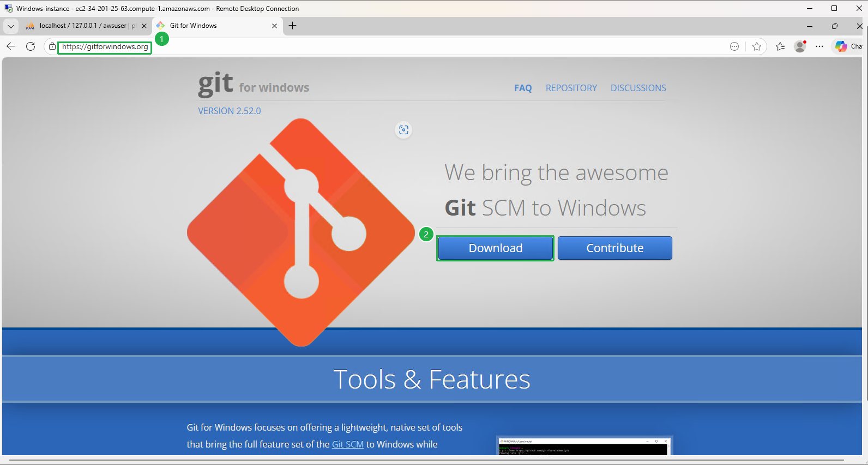Open the tab search dropdown chevron

[x=10, y=26]
